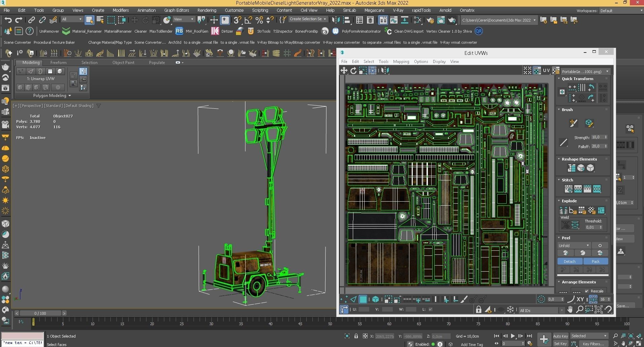
Task: Adjust the weld Threshold spinner
Action: (601, 227)
